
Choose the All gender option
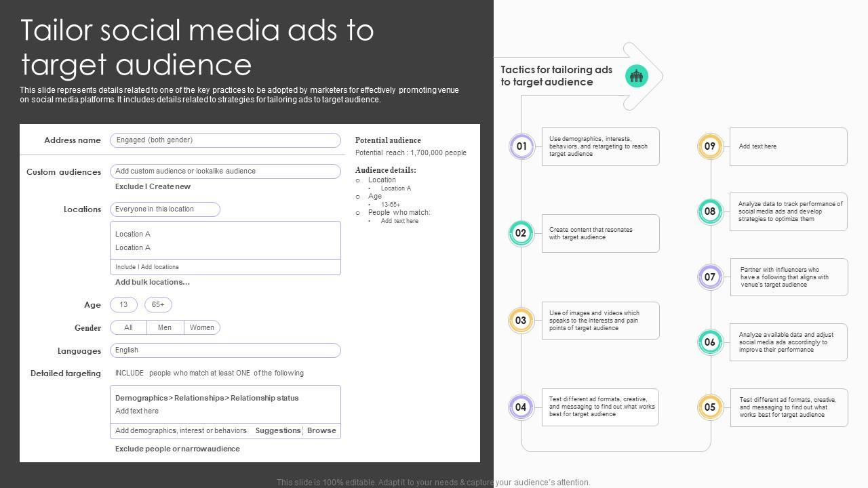[x=128, y=327]
